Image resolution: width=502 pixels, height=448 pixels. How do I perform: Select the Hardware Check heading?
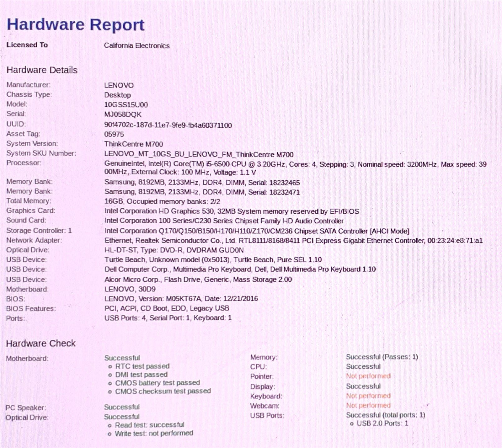pyautogui.click(x=41, y=343)
